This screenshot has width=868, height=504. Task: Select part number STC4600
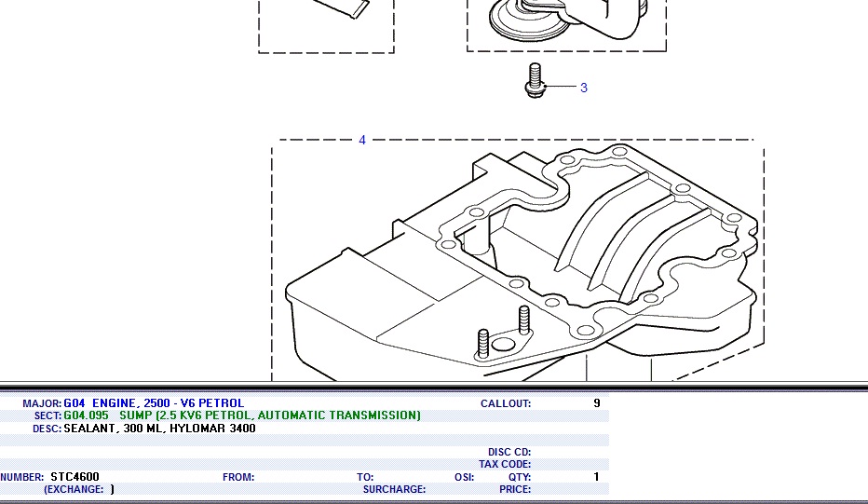75,477
